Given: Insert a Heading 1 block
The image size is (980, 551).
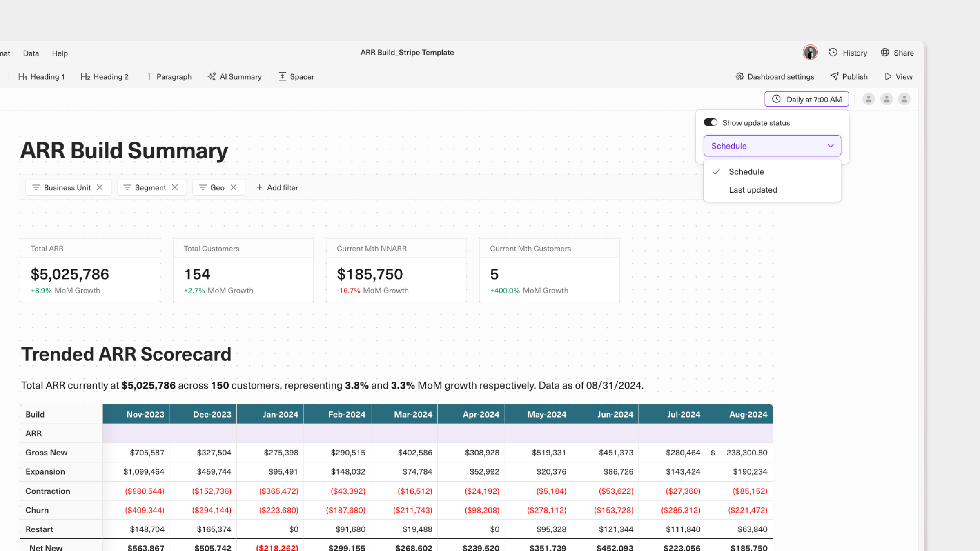Looking at the screenshot, I should [x=42, y=77].
